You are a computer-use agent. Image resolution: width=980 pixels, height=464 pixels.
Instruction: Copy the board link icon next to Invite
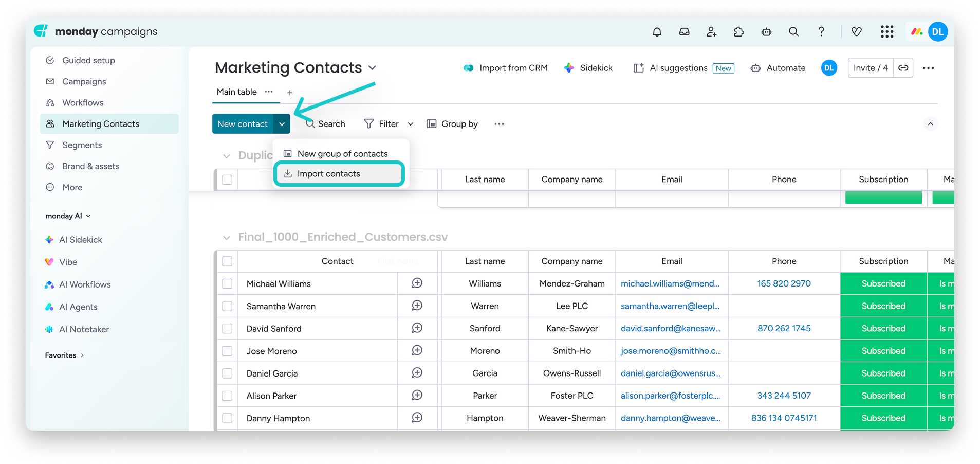[x=903, y=68]
